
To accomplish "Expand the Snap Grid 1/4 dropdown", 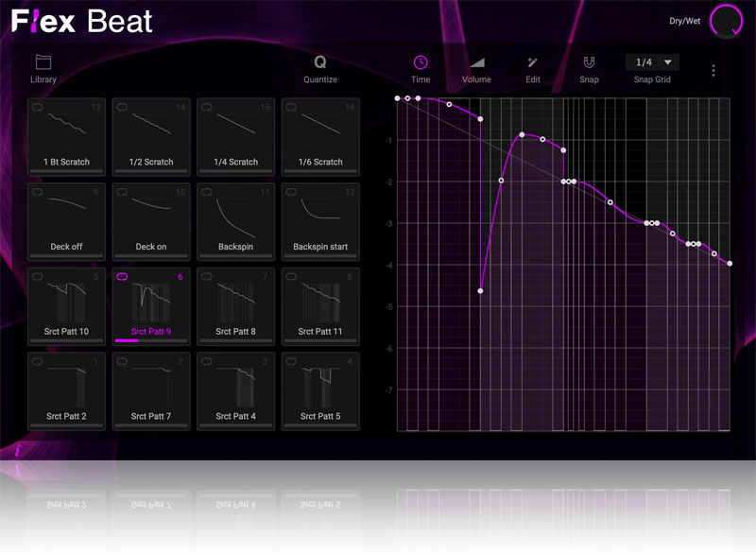I will [x=652, y=62].
